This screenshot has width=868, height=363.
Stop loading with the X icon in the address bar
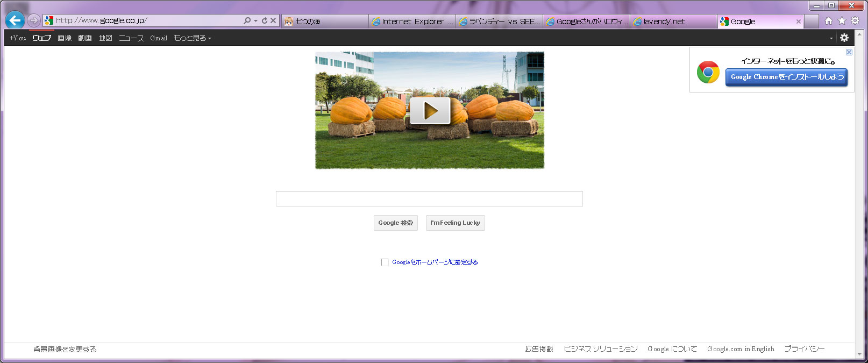273,20
